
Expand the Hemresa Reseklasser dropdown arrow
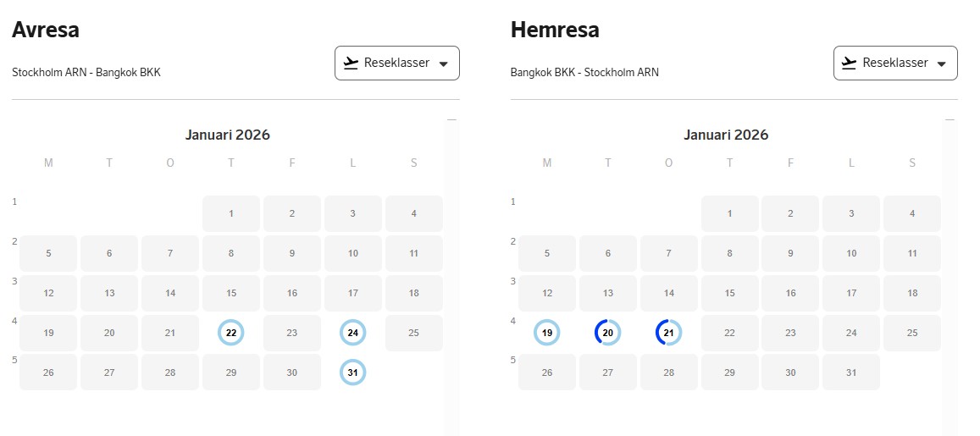pos(941,64)
